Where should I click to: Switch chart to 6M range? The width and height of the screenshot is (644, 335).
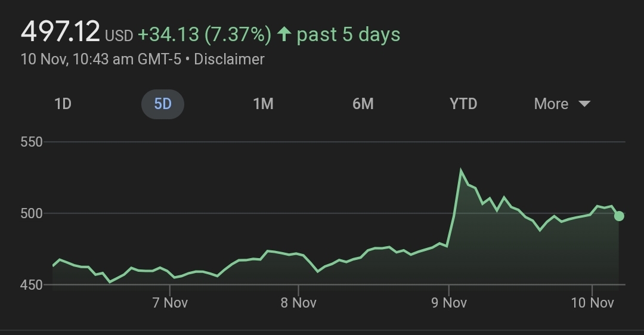click(x=363, y=104)
